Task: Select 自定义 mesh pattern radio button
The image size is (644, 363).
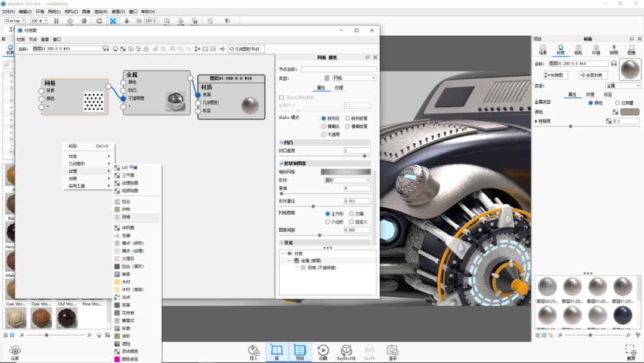Action: coord(352,222)
